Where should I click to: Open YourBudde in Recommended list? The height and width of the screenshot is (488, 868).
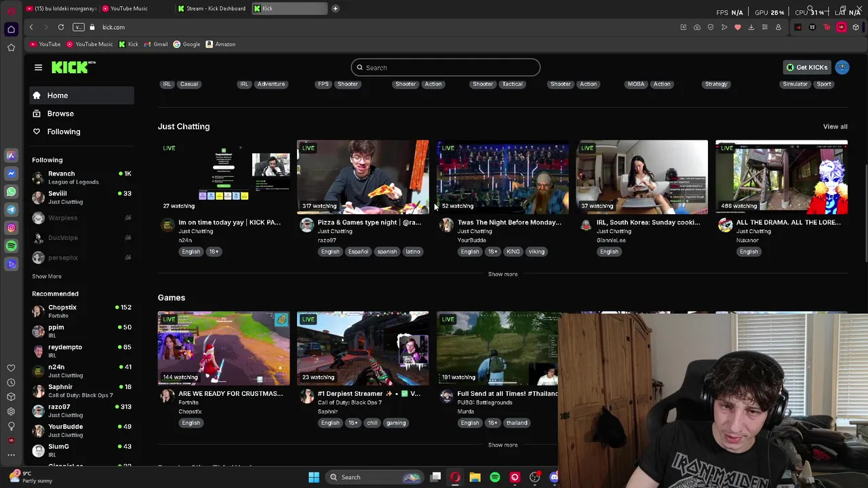(83, 430)
